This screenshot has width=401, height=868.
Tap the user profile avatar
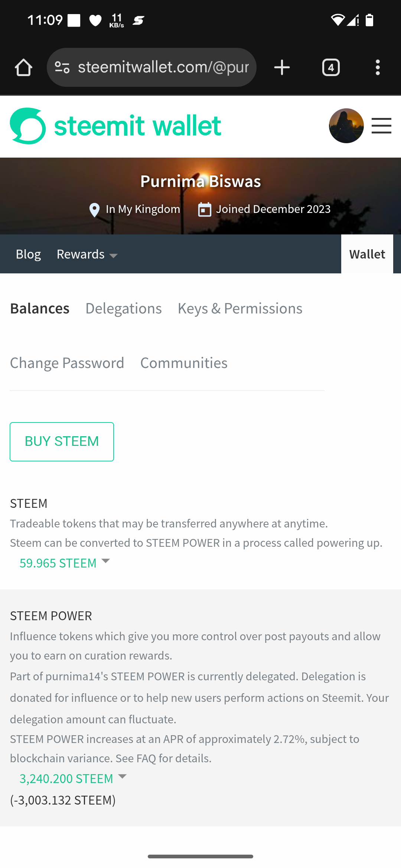(x=346, y=126)
